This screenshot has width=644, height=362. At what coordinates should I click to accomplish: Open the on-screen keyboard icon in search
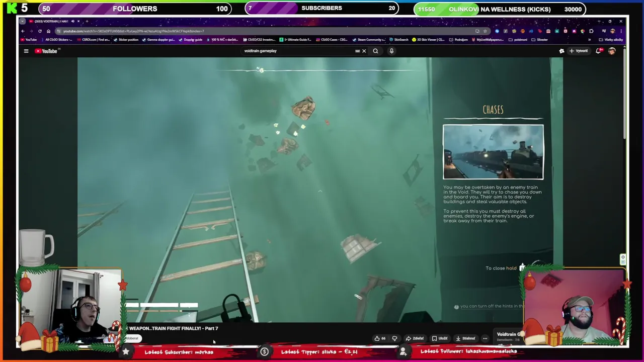coord(357,51)
